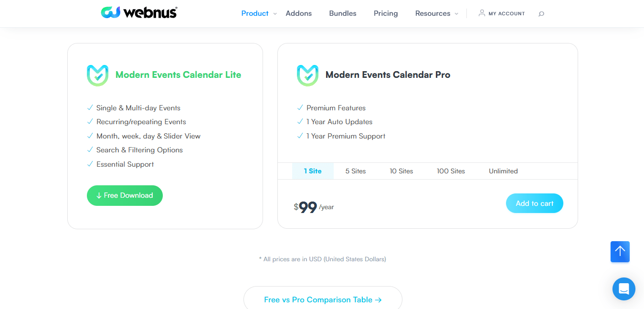Click the Modern Events Calendar Pro logo
The image size is (644, 309).
[x=307, y=75]
